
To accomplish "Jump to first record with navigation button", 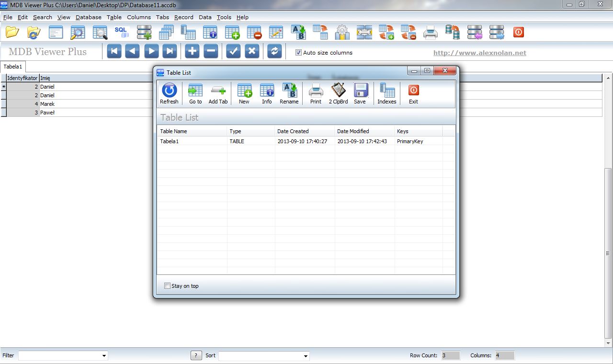I will [x=114, y=51].
